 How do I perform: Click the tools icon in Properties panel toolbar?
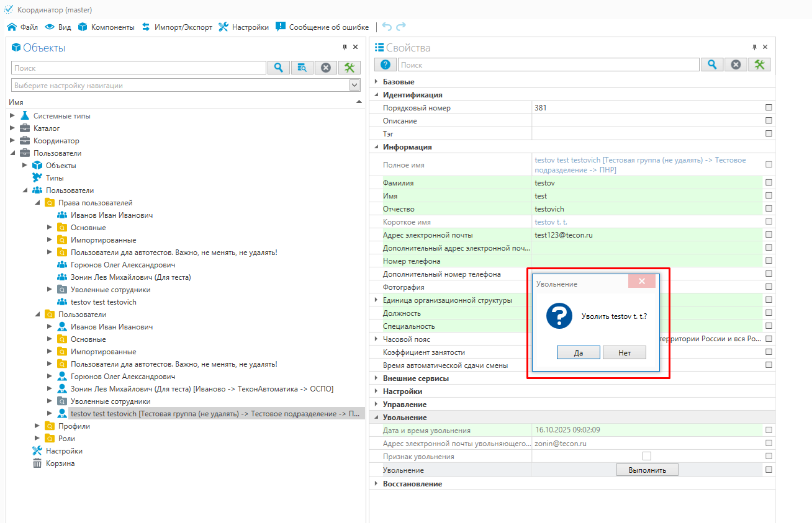(759, 65)
